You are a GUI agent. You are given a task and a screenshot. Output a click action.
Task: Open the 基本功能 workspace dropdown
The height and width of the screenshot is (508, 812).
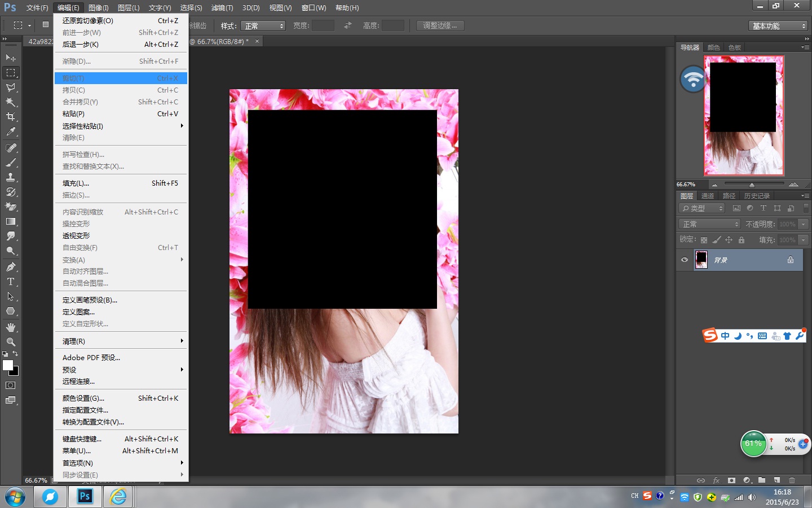point(779,26)
